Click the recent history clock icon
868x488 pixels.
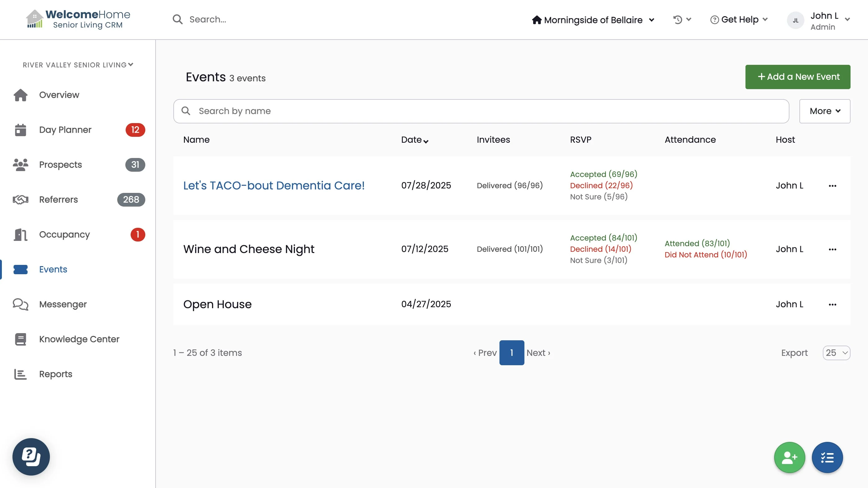click(678, 20)
